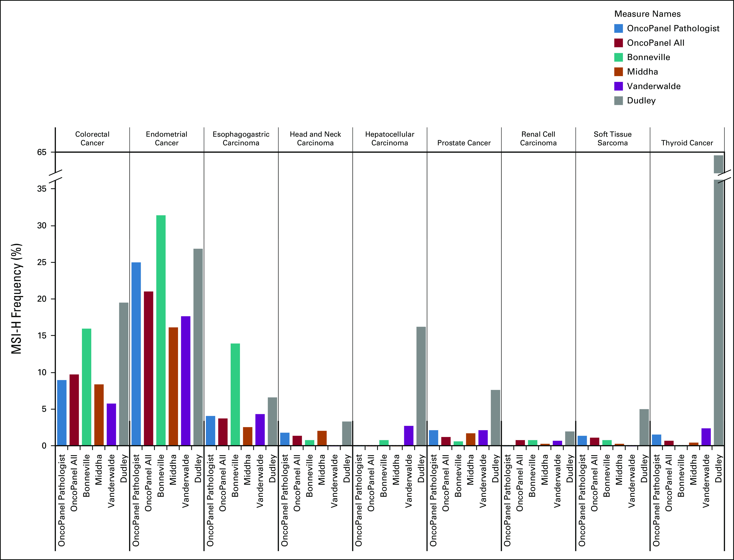
Task: Select the Endometrial Cancer Dudley gray bar
Action: click(x=198, y=347)
